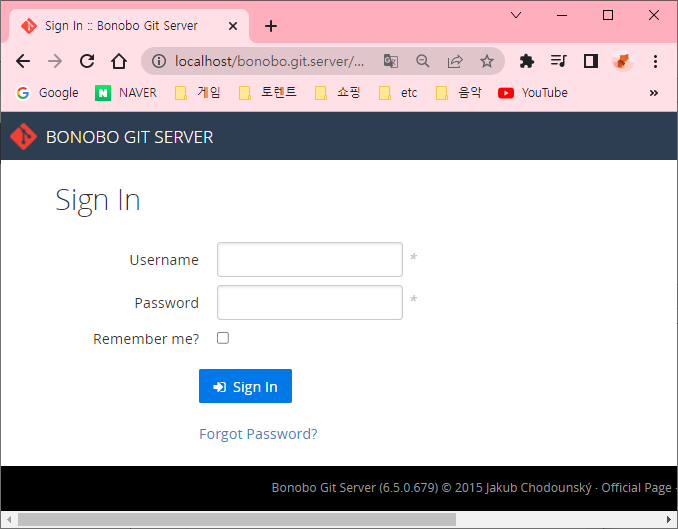
Task: Click the blue Sign In button
Action: [x=245, y=386]
